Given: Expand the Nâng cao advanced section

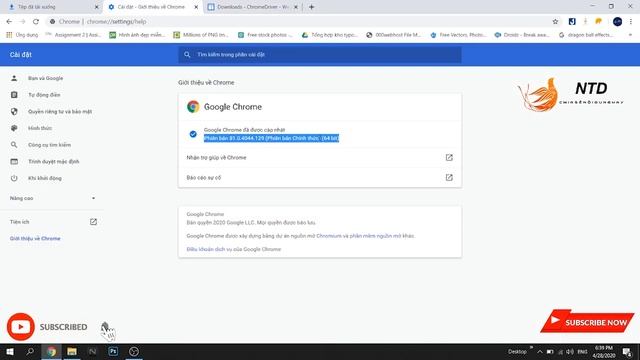Looking at the screenshot, I should pos(52,198).
